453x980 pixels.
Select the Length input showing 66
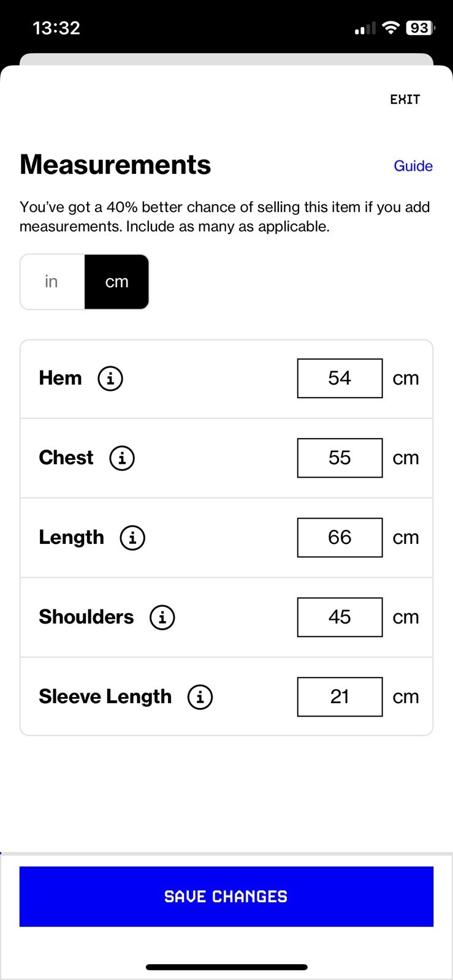[340, 538]
